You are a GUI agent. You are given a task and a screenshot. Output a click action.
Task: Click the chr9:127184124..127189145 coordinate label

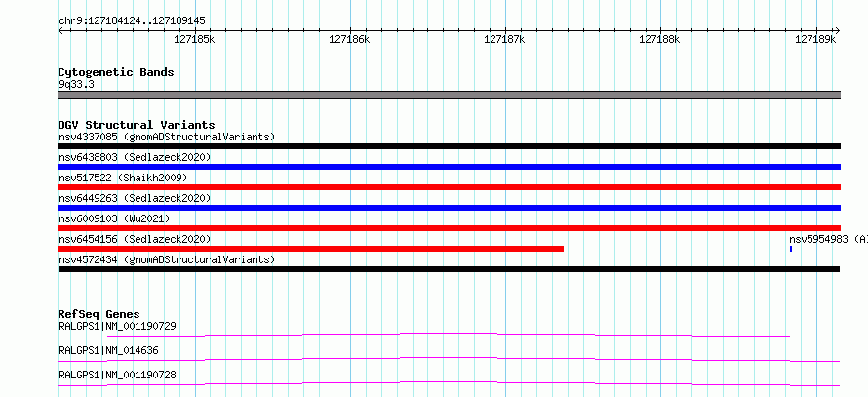(x=132, y=21)
